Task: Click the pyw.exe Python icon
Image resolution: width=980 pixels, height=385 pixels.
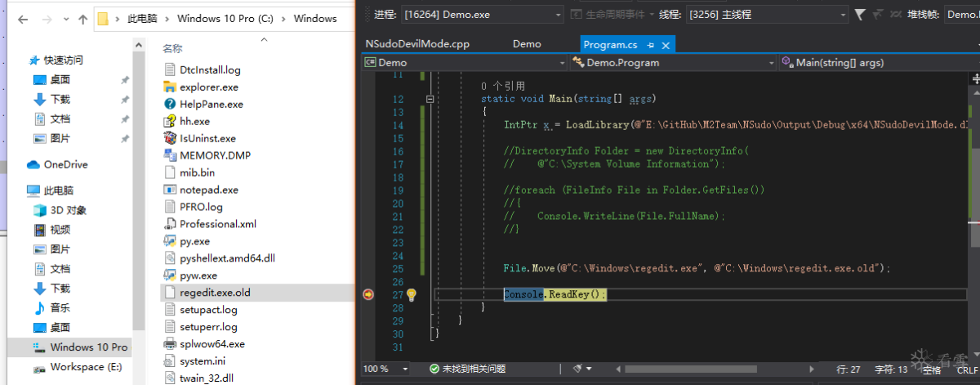Action: (x=170, y=275)
